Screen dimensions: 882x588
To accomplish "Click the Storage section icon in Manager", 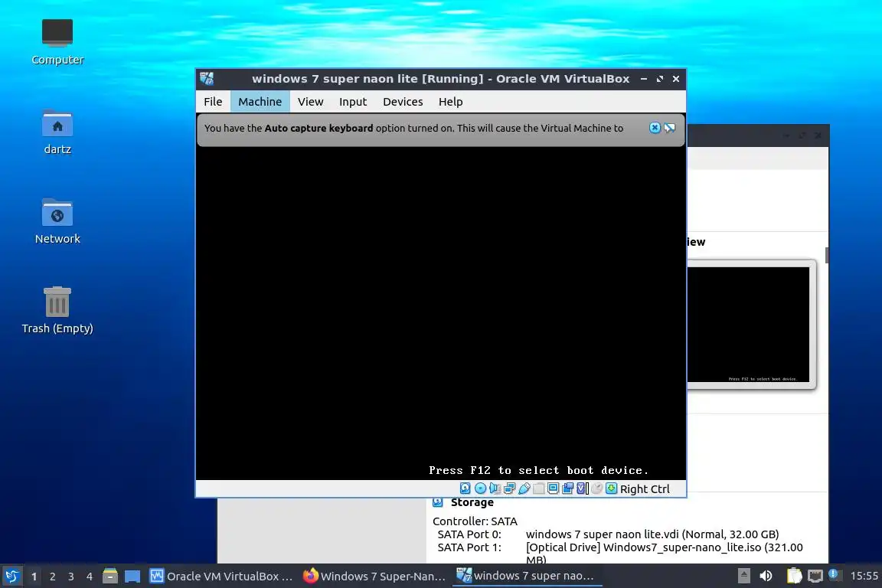I will [438, 502].
